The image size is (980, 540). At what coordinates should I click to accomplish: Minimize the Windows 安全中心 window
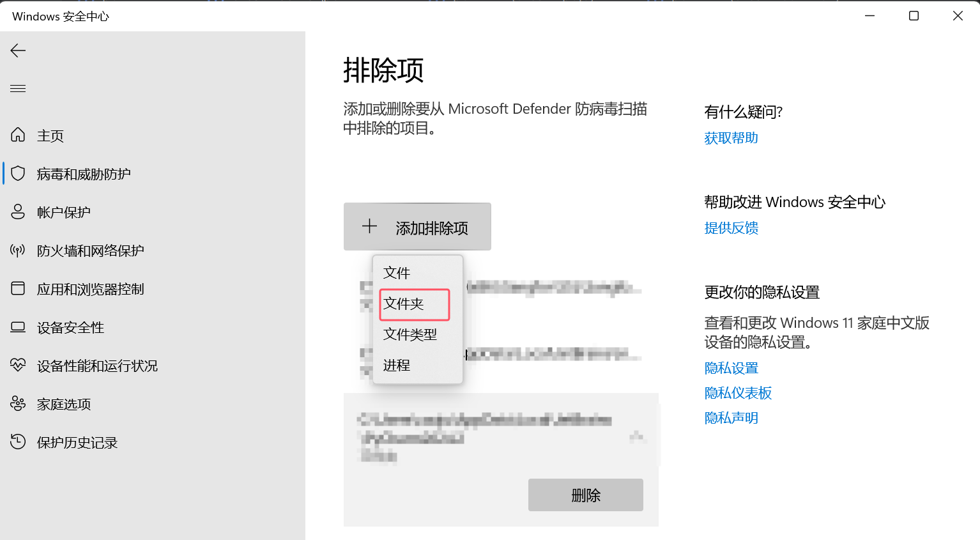(x=869, y=16)
